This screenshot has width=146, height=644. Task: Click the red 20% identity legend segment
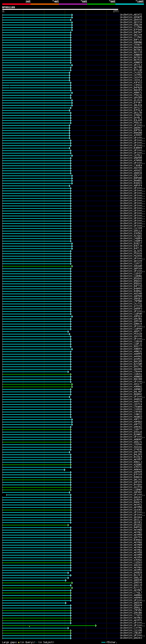point(16,4)
